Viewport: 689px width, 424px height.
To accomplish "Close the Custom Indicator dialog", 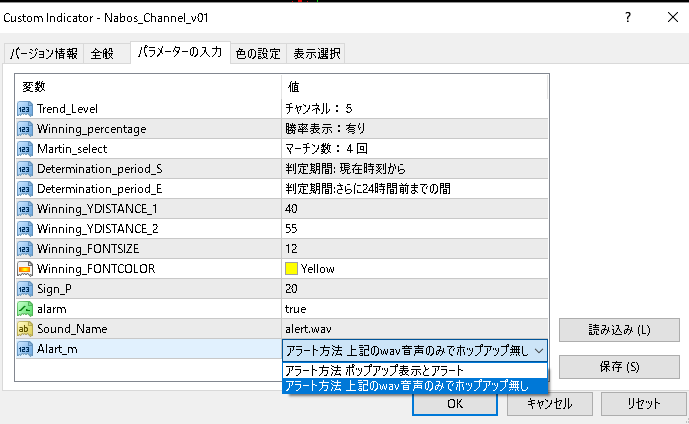I will (x=673, y=18).
